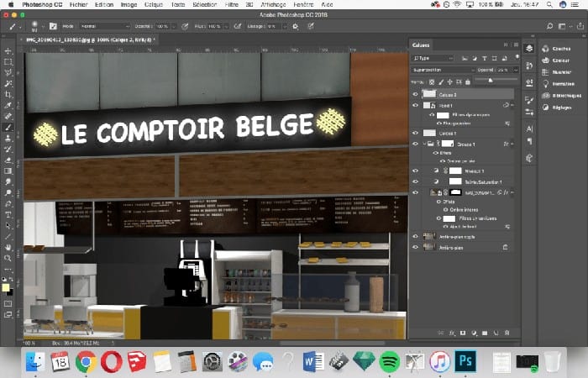Select the Pen tool
This screenshot has width=588, height=378.
(x=8, y=203)
